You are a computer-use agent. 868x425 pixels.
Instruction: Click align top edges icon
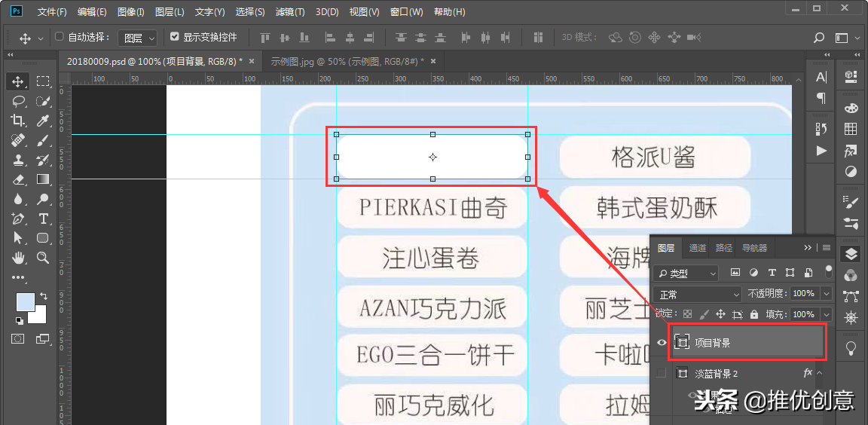tap(265, 38)
